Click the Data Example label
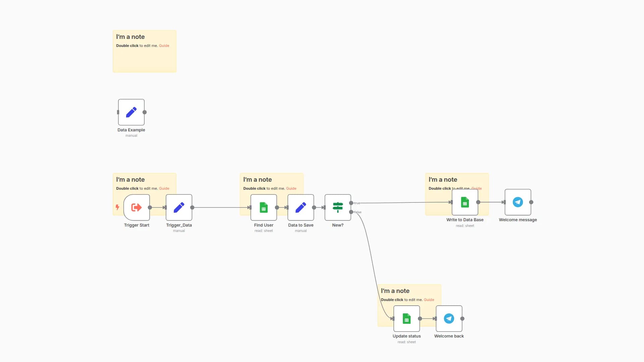This screenshot has width=644, height=362. (131, 130)
